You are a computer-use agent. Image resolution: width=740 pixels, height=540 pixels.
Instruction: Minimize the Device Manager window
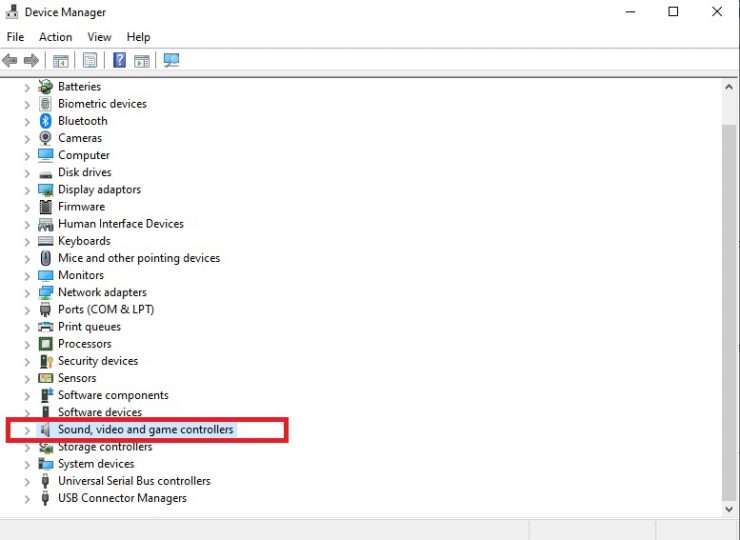tap(631, 11)
